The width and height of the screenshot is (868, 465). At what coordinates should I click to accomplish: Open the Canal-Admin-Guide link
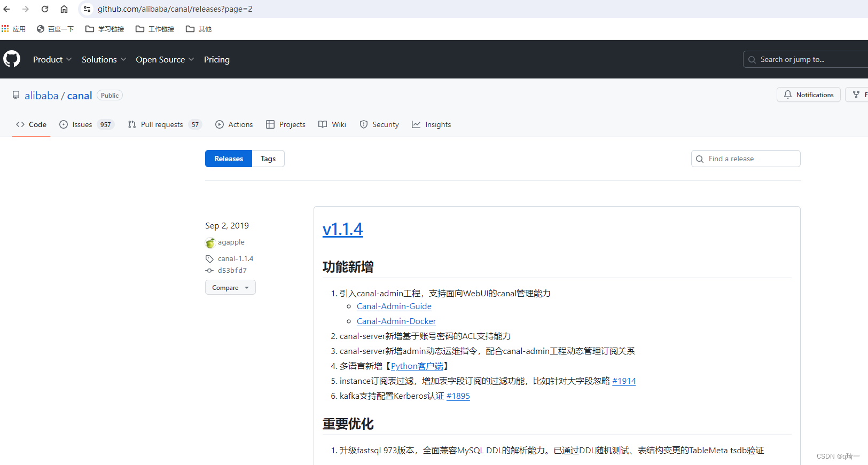(x=394, y=306)
